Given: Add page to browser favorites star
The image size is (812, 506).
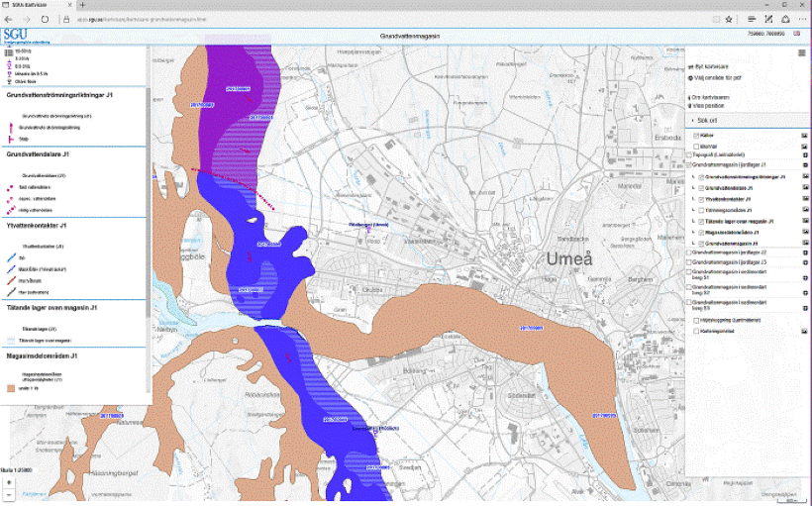Looking at the screenshot, I should 729,19.
